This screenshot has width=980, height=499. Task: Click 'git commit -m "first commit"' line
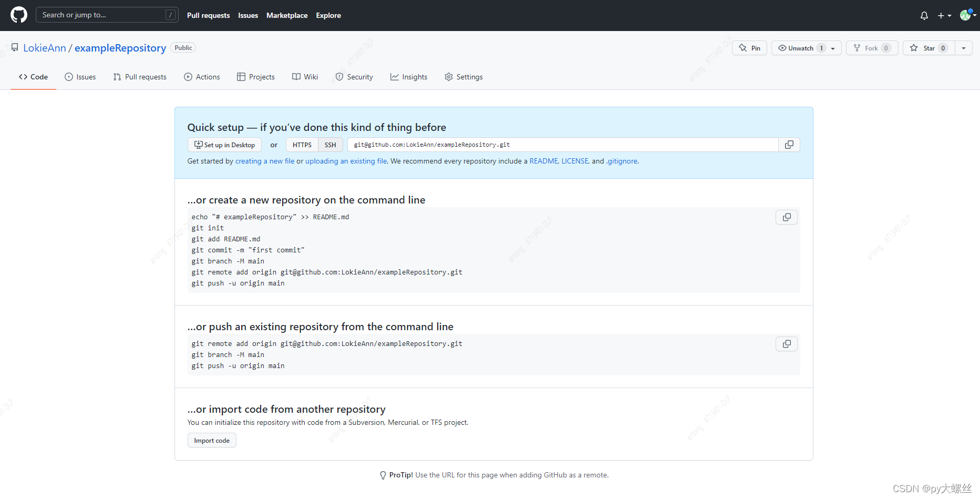(x=248, y=250)
